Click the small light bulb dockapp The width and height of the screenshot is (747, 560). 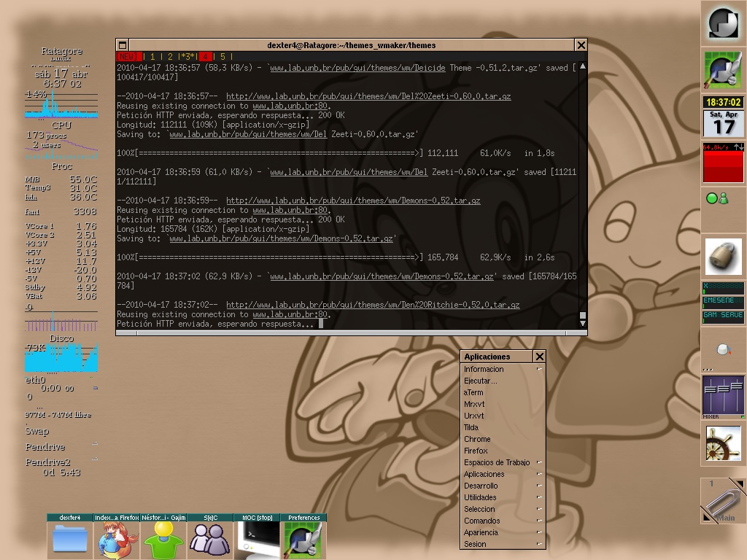click(x=723, y=349)
